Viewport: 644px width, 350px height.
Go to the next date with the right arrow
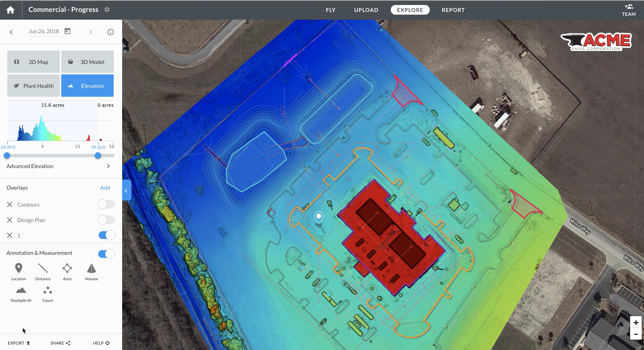pos(91,32)
